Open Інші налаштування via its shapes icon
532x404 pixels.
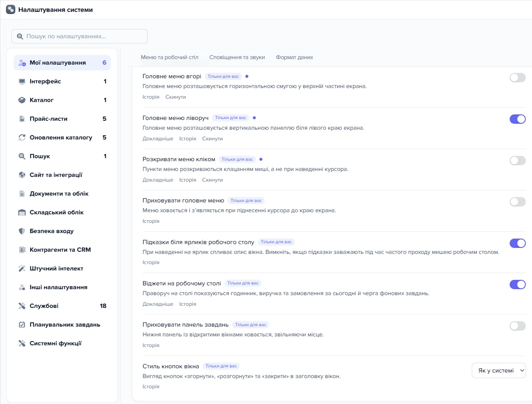22,287
